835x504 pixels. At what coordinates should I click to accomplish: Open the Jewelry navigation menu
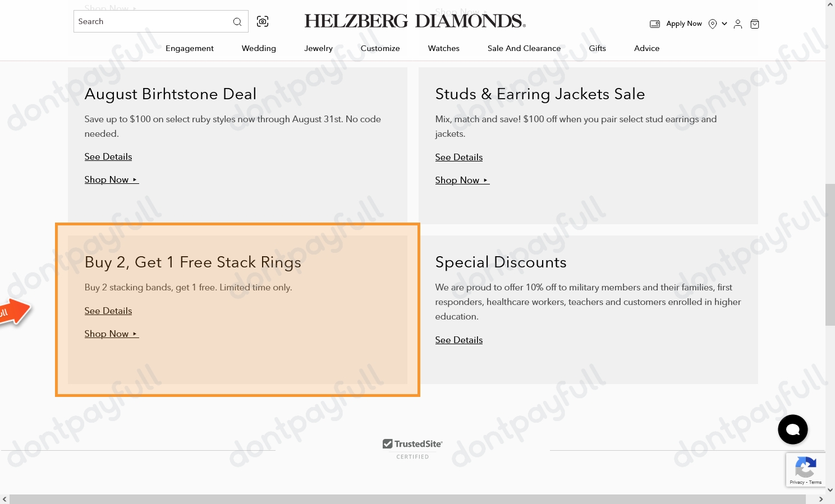click(318, 48)
